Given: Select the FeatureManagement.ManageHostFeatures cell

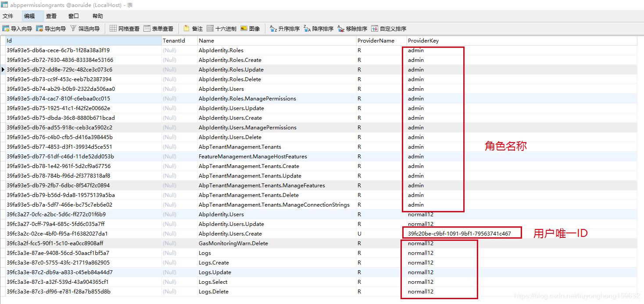Looking at the screenshot, I should coord(277,156).
